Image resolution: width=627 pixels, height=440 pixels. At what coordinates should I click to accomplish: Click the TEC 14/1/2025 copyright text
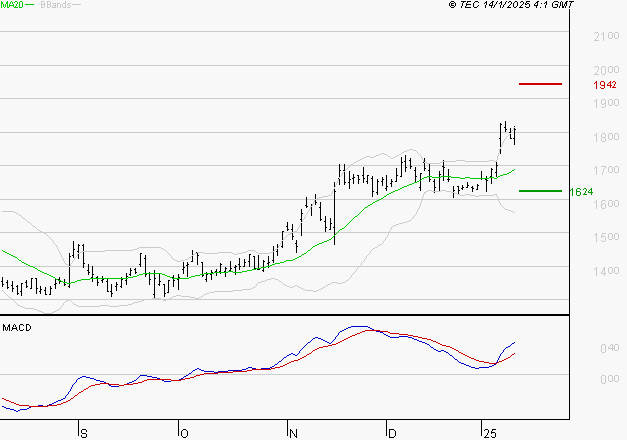[511, 5]
